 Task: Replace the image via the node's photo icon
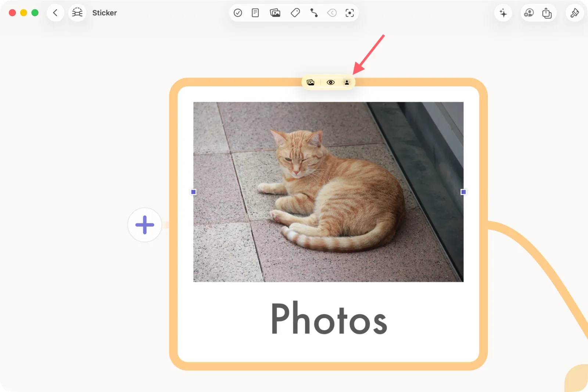click(x=311, y=82)
